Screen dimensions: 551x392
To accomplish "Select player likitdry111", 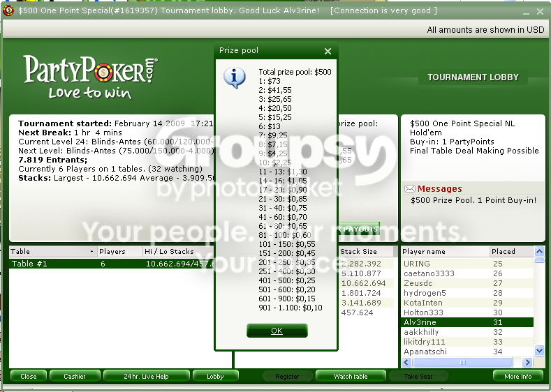I will 467,342.
